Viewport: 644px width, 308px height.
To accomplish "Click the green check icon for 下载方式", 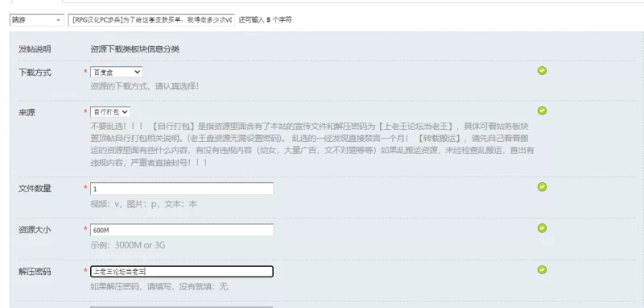I will pos(542,71).
